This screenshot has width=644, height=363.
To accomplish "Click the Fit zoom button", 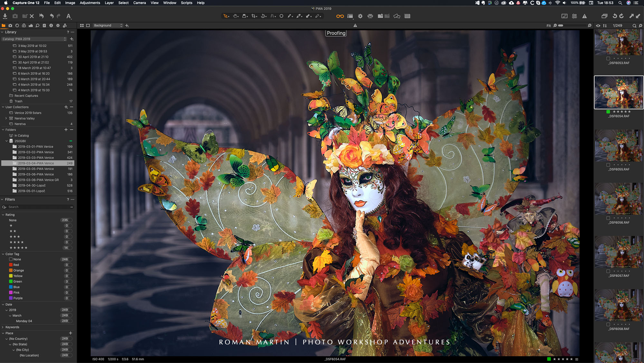I will tap(549, 26).
